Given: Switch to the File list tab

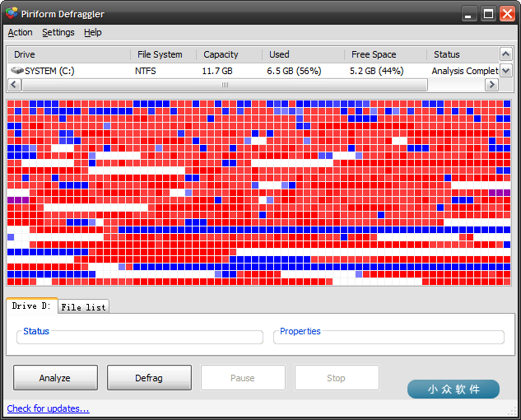Looking at the screenshot, I should (x=83, y=307).
